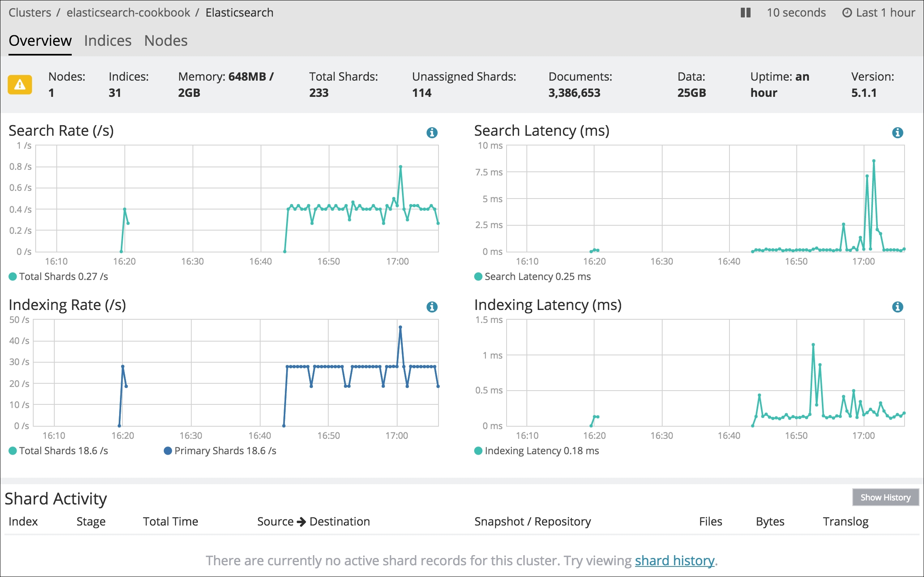
Task: Click the Indexing Latency highest peak point
Action: 813,345
